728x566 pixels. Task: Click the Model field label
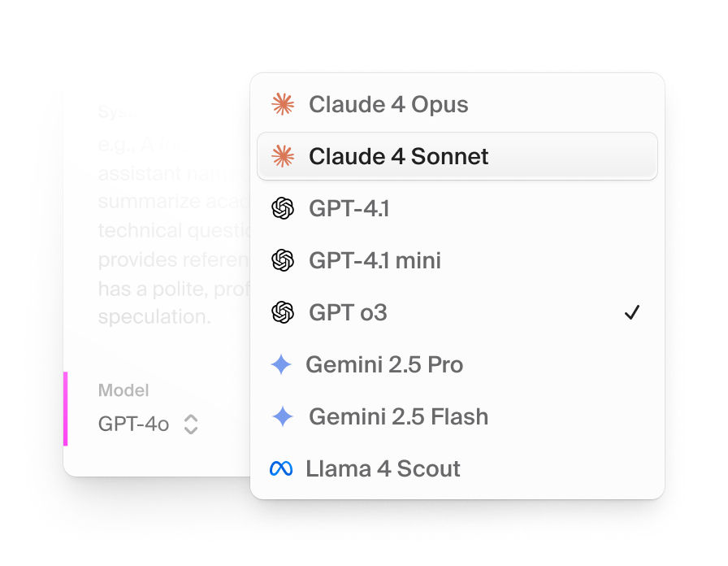coord(123,390)
